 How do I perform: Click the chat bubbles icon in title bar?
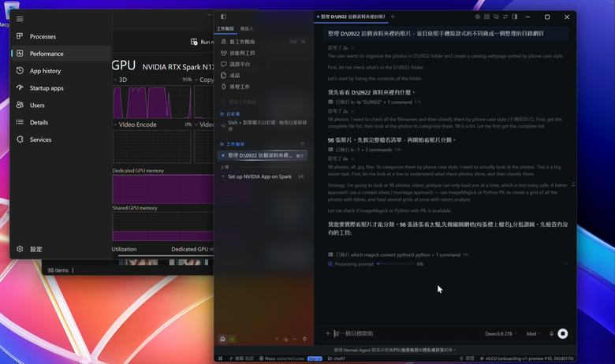coord(496,17)
